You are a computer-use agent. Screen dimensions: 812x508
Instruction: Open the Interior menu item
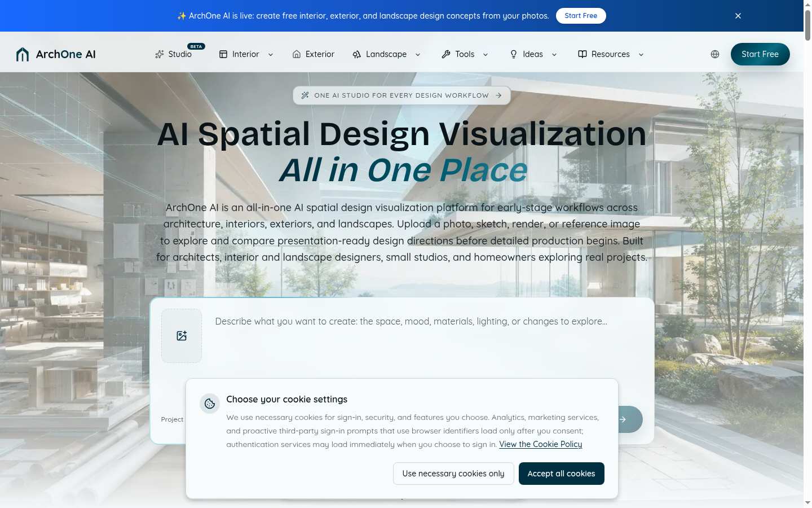(246, 54)
